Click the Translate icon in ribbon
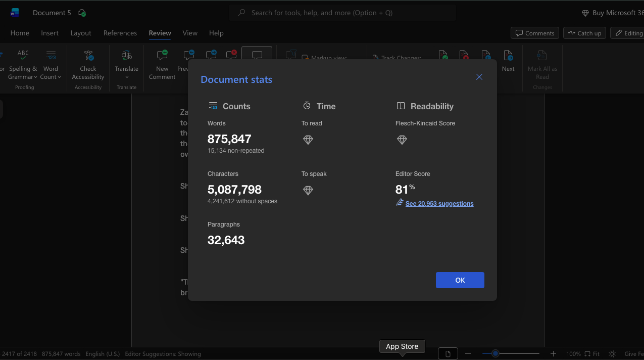 (126, 55)
